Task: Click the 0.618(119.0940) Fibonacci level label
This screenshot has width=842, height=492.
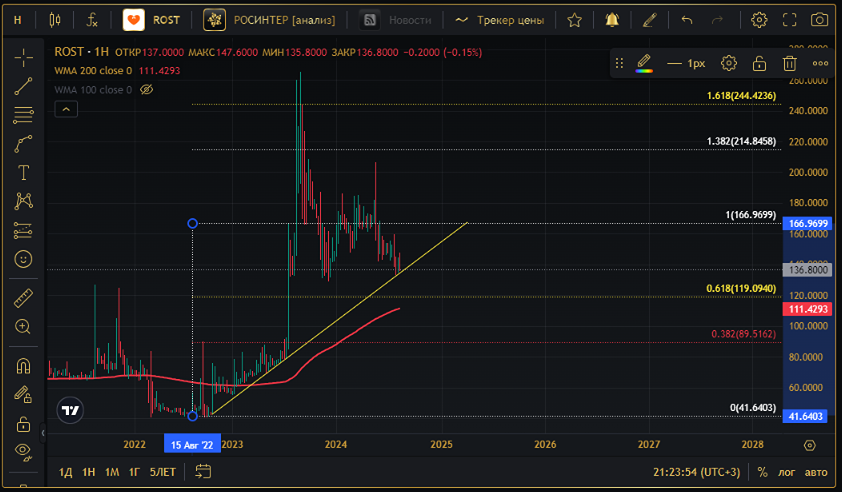Action: 741,288
